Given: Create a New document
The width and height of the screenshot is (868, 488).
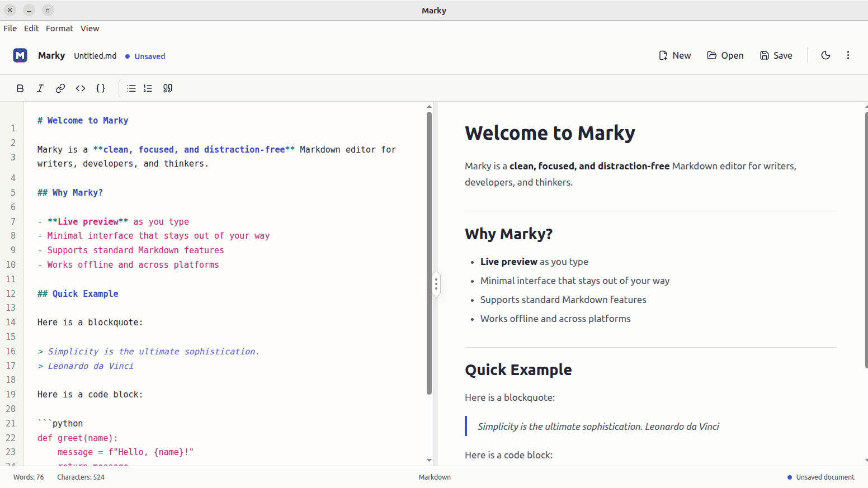Looking at the screenshot, I should (675, 55).
